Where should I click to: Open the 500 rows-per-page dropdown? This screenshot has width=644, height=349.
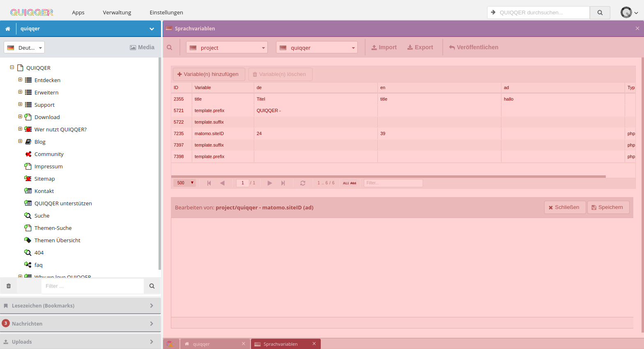click(x=184, y=183)
